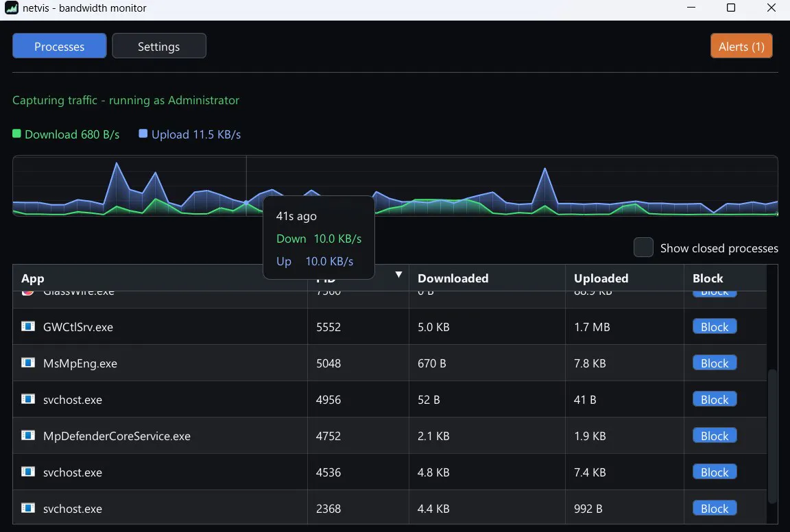Block the GWCtlSrv.exe process
The image size is (790, 532).
(x=715, y=326)
